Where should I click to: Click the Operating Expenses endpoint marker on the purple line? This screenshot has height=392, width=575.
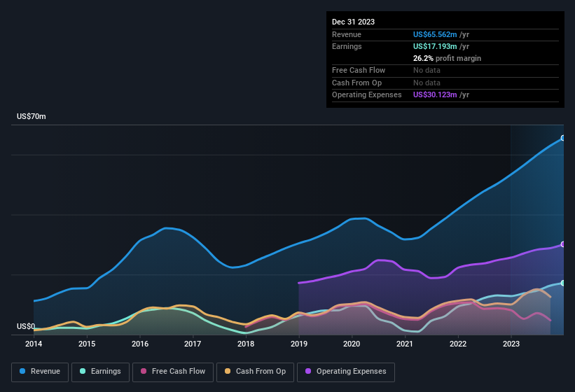tap(563, 244)
